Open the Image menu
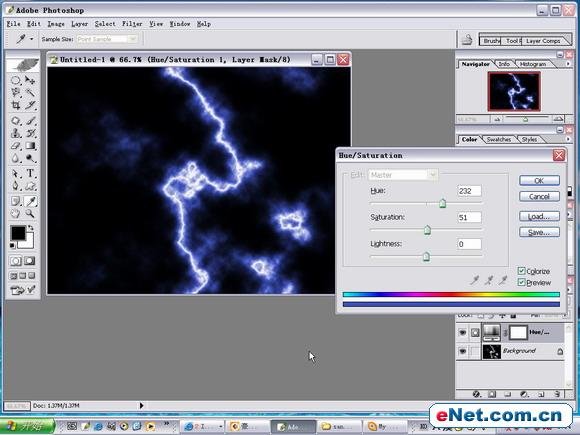Viewport: 580px width, 435px height. 56,24
